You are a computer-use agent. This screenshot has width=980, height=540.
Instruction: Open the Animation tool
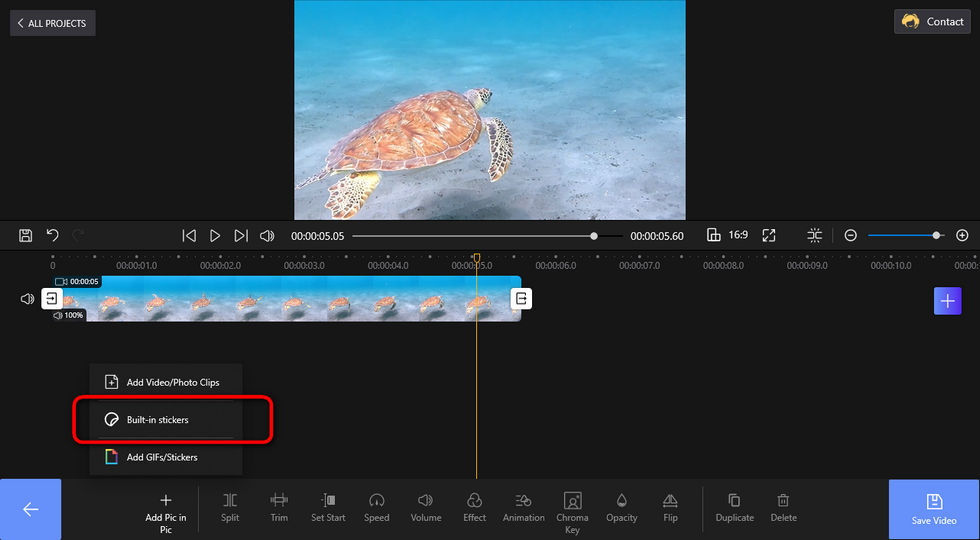tap(524, 507)
